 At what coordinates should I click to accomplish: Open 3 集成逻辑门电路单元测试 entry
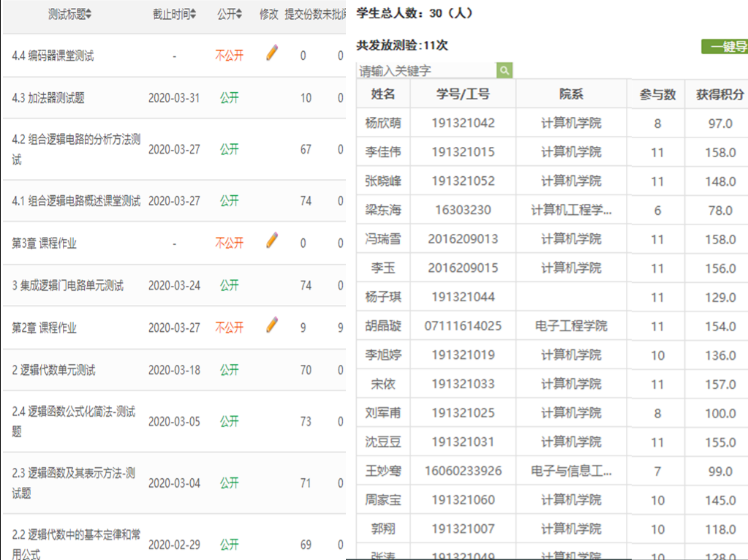pyautogui.click(x=67, y=285)
